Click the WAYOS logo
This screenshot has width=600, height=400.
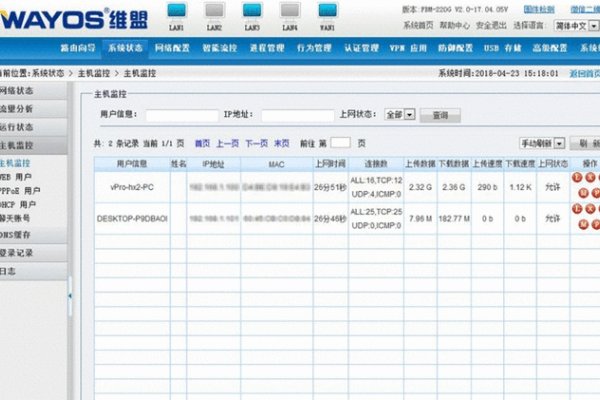click(x=73, y=20)
